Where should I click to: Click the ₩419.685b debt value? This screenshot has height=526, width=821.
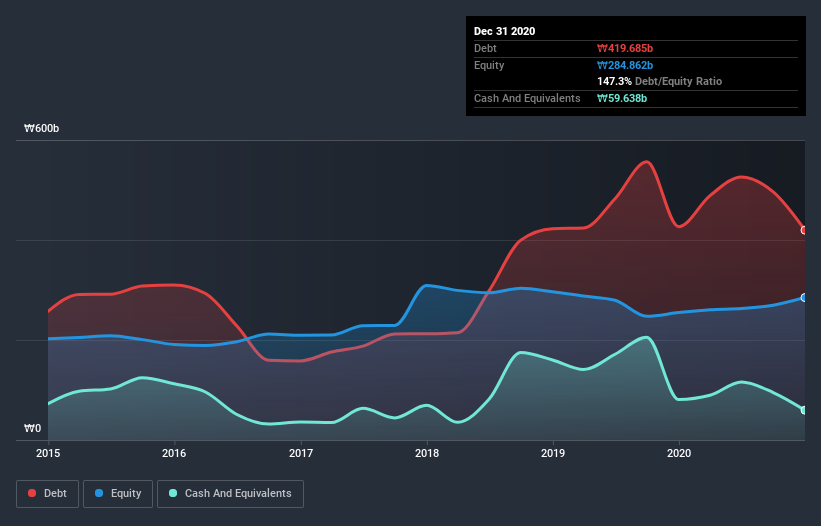tap(625, 48)
